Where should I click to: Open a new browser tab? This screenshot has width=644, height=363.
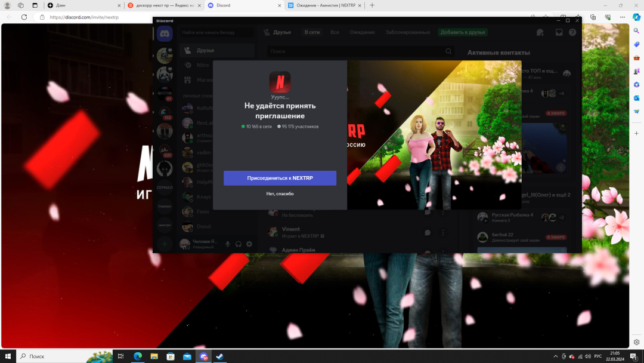pos(372,5)
